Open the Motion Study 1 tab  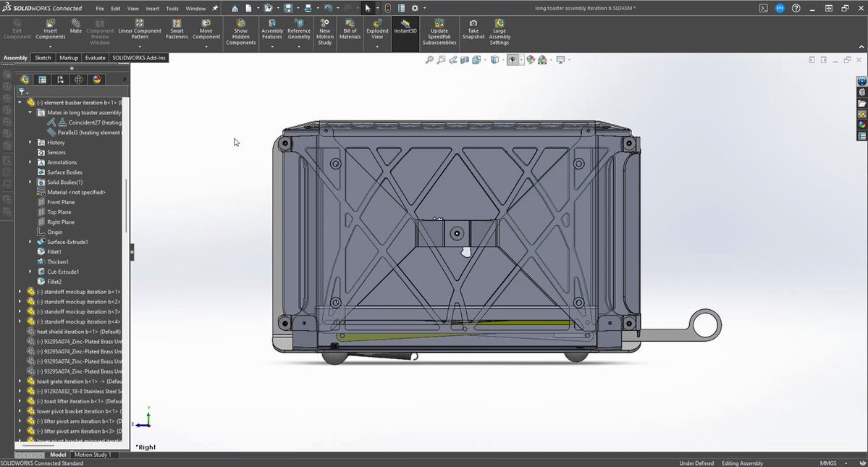(x=93, y=455)
